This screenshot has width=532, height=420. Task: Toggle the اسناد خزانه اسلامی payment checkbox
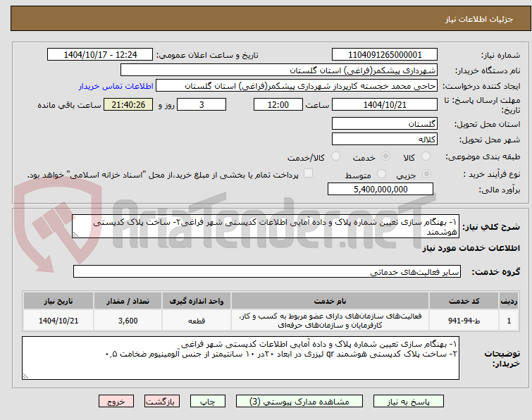tap(308, 173)
